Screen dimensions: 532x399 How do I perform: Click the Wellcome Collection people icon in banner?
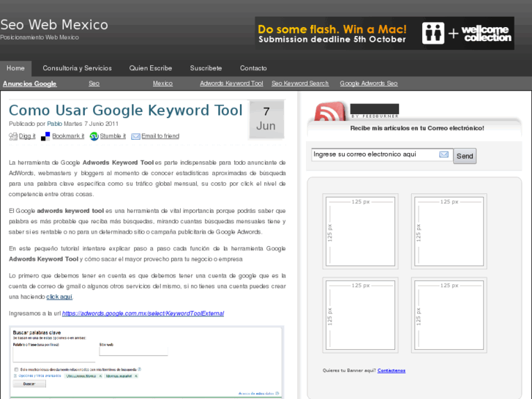click(x=433, y=33)
